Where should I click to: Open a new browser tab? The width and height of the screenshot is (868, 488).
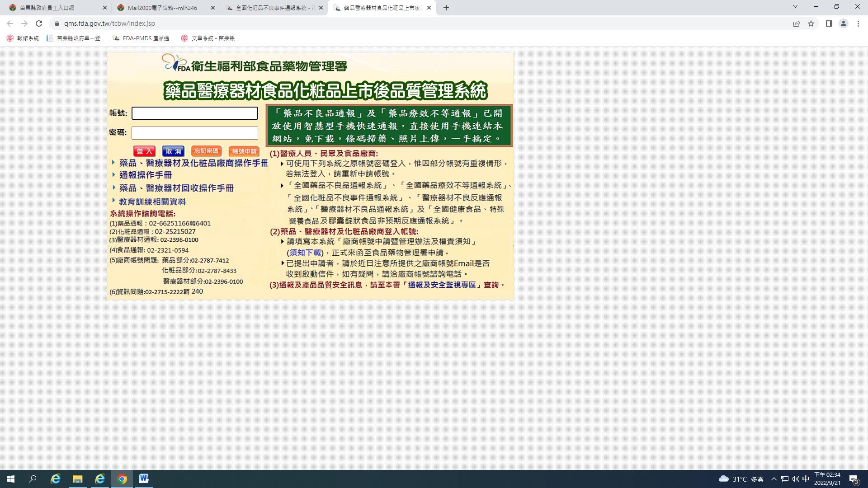pyautogui.click(x=446, y=8)
